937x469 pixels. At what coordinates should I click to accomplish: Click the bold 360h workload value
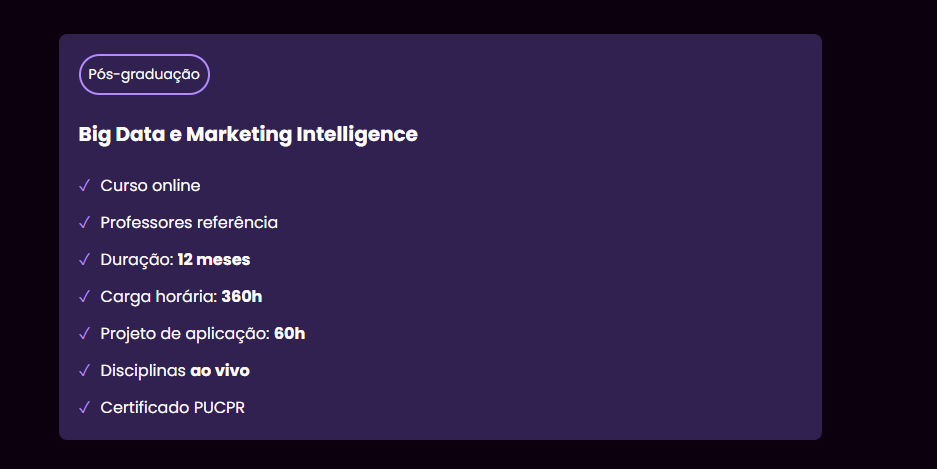click(x=241, y=296)
